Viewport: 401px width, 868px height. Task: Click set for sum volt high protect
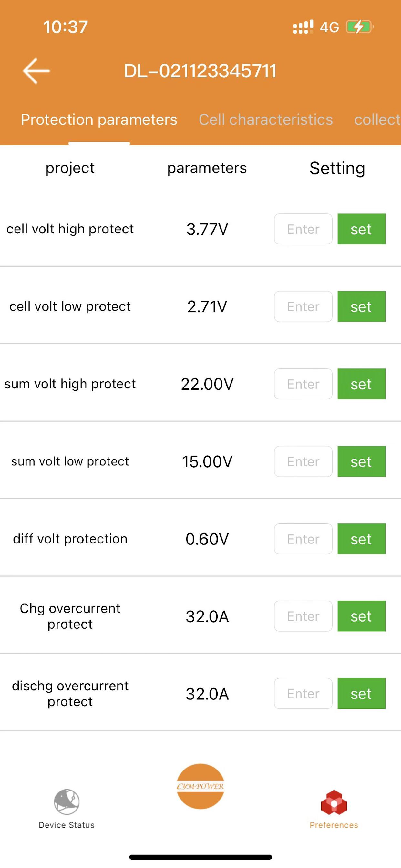361,384
